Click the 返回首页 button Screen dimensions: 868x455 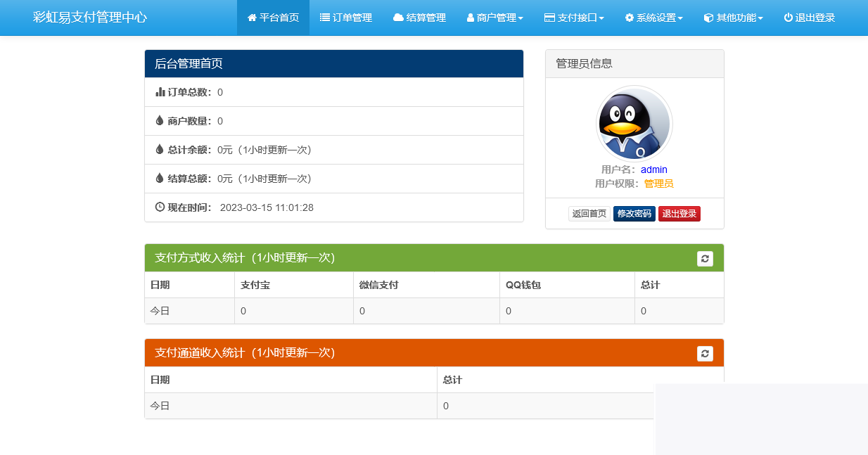(589, 213)
